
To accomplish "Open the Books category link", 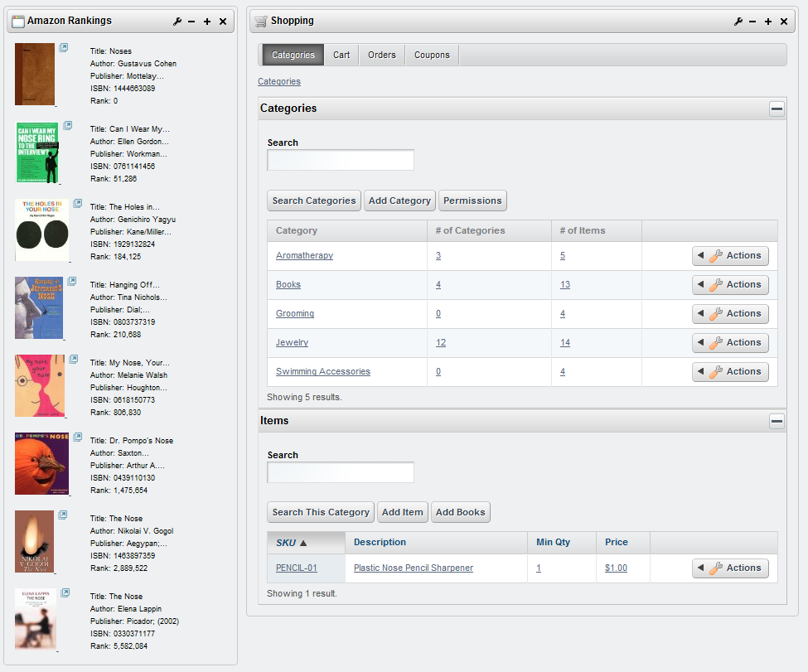I will click(x=288, y=284).
